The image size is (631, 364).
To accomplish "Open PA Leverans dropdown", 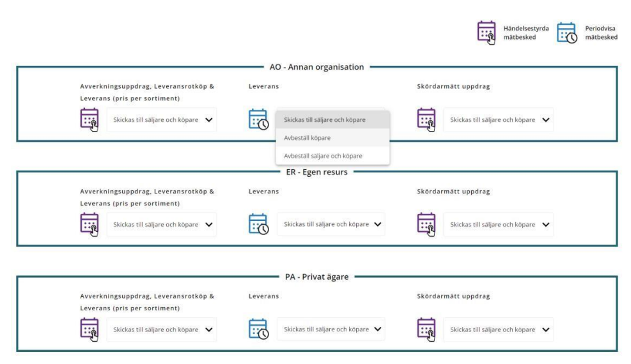I will pos(331,329).
